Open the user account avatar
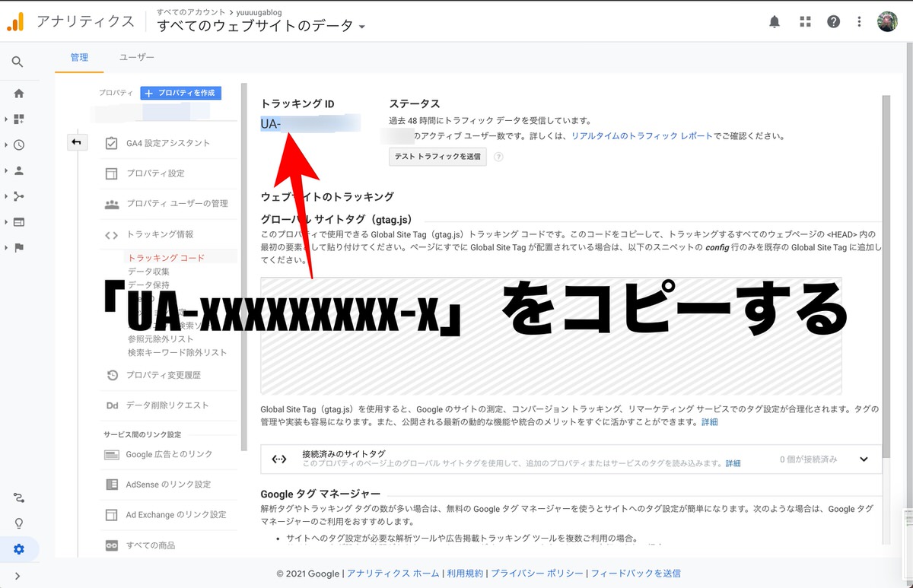 [x=887, y=21]
